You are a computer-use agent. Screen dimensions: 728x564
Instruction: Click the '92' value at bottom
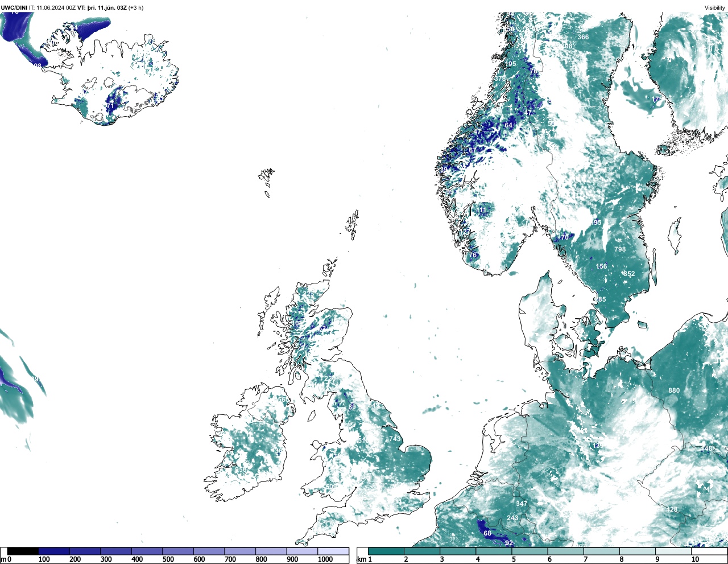click(509, 543)
